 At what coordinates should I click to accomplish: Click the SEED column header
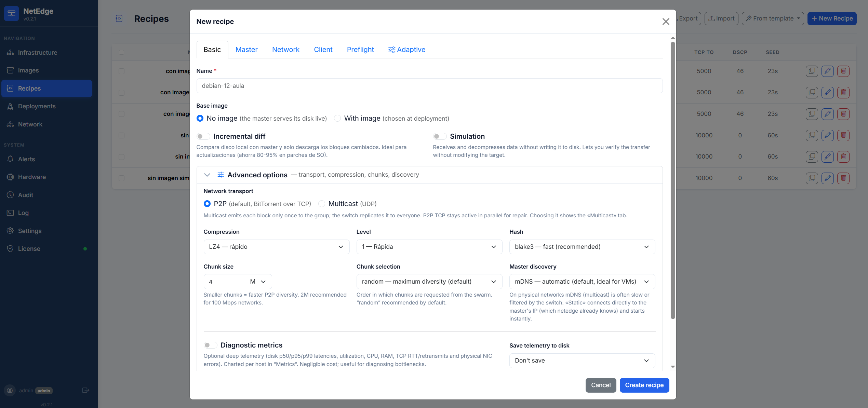(x=773, y=52)
